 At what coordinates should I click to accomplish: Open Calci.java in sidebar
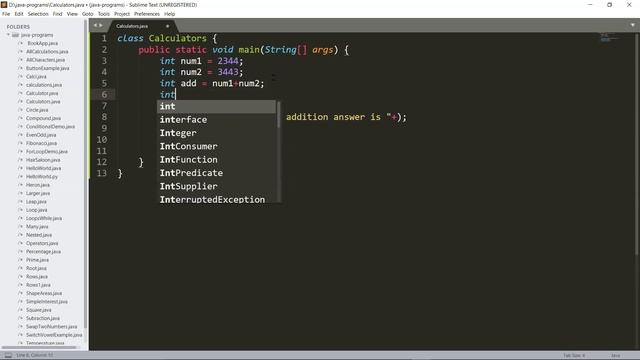click(36, 77)
